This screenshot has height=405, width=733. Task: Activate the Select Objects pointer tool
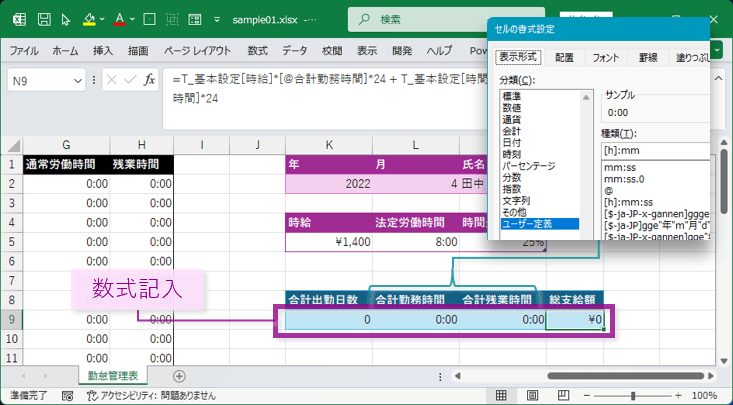point(65,20)
